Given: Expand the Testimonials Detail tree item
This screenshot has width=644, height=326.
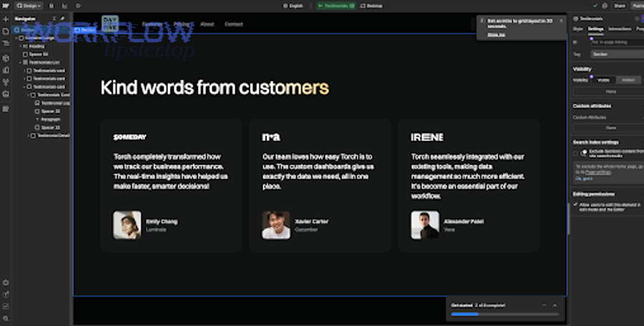Looking at the screenshot, I should coord(29,135).
